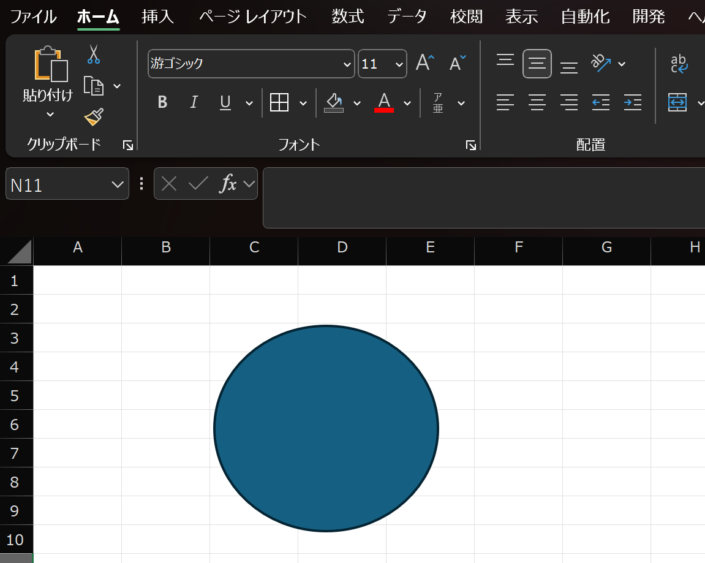Click the Paste clipboard icon
The image size is (705, 563).
pos(51,64)
